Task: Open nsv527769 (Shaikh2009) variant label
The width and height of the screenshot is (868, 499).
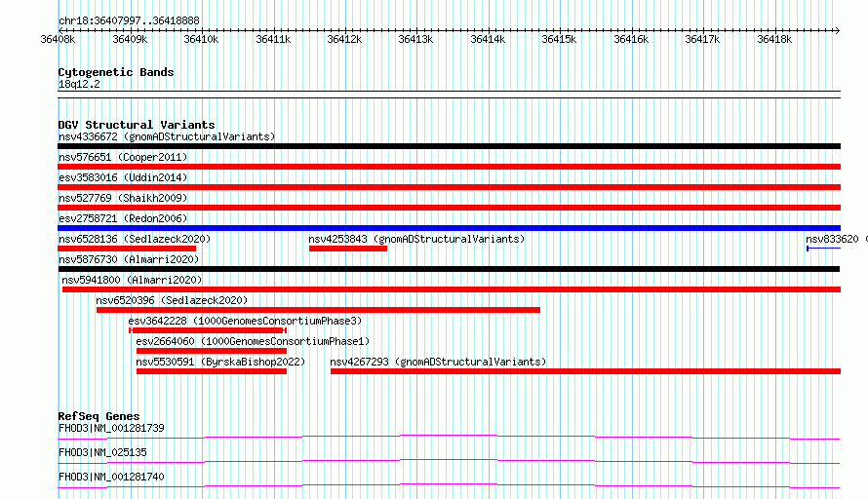Action: point(123,198)
